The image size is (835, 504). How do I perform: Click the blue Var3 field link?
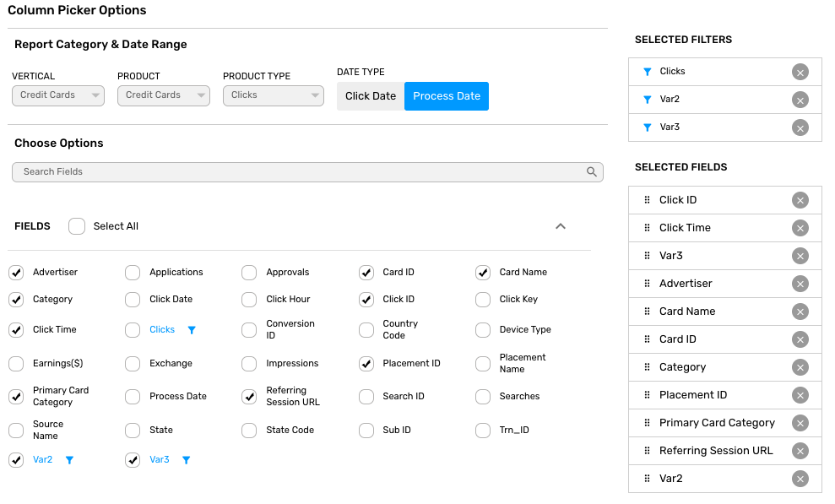pyautogui.click(x=160, y=459)
